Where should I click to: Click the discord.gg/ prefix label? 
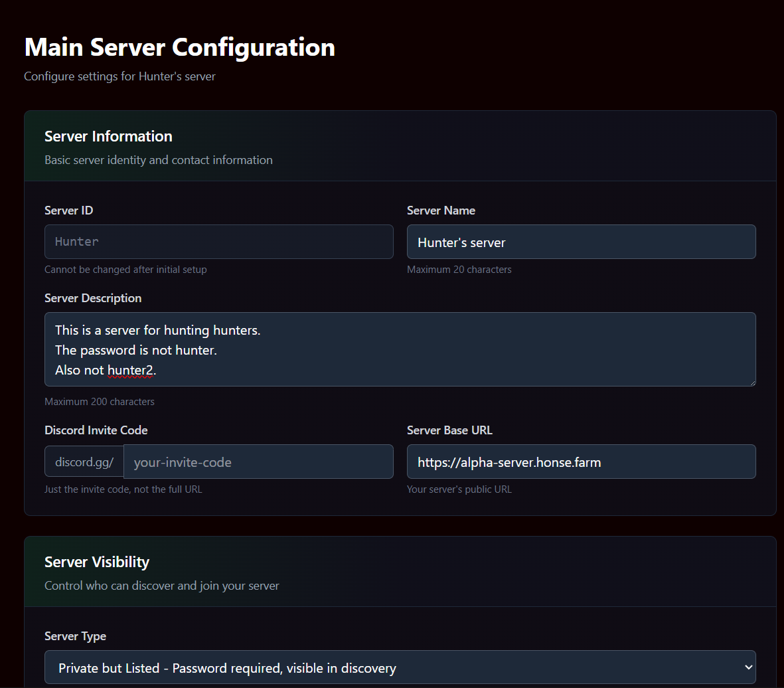click(84, 461)
